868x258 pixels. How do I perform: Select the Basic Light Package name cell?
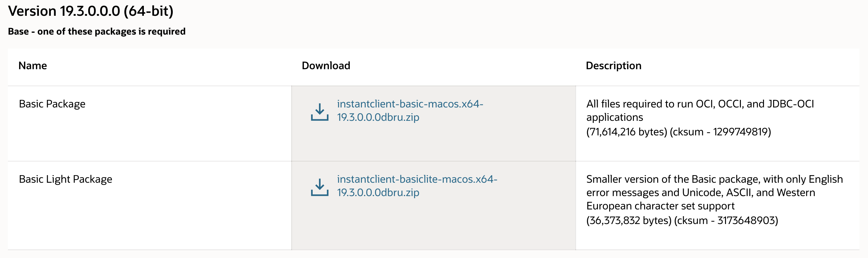click(x=65, y=179)
